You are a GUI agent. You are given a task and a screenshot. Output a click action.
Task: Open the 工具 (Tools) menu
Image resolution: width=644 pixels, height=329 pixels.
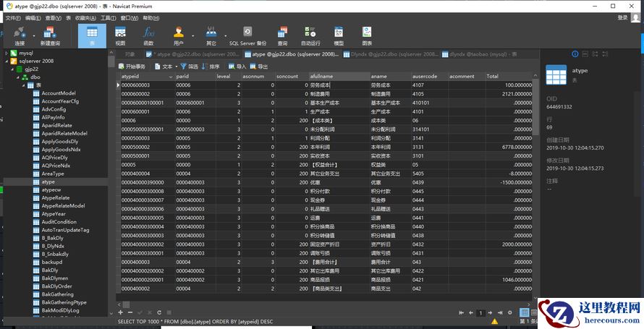(108, 17)
